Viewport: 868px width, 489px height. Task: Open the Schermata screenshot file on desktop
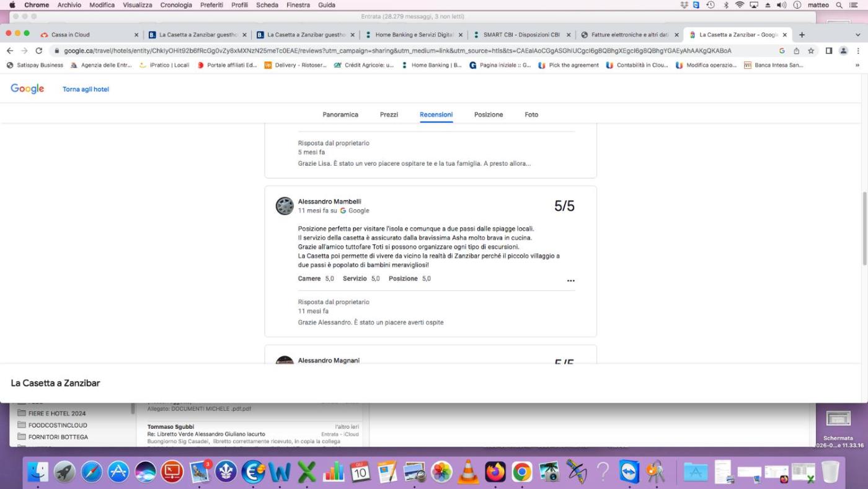[838, 428]
